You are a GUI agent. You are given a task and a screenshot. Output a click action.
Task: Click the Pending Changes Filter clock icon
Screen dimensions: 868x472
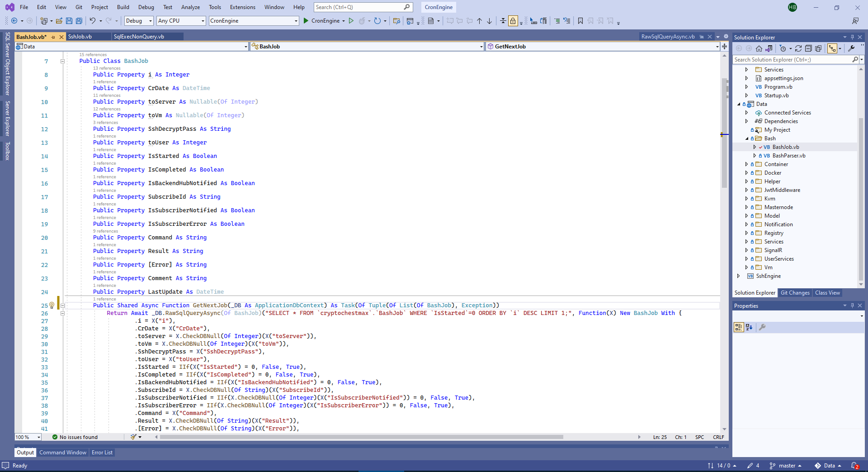point(783,48)
